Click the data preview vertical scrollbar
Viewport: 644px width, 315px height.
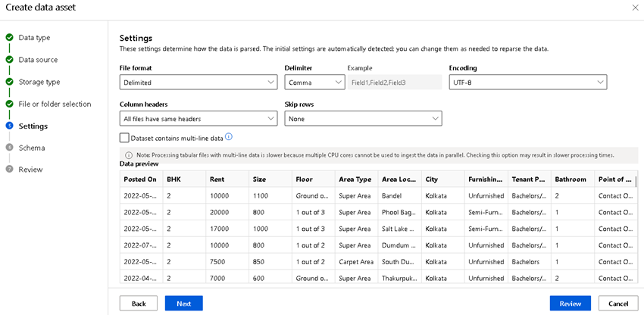tap(636, 182)
